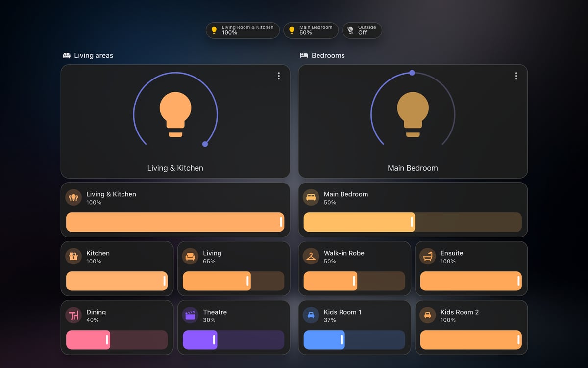Click the Kids Room 2 brightness slider
The image size is (588, 368).
[471, 340]
